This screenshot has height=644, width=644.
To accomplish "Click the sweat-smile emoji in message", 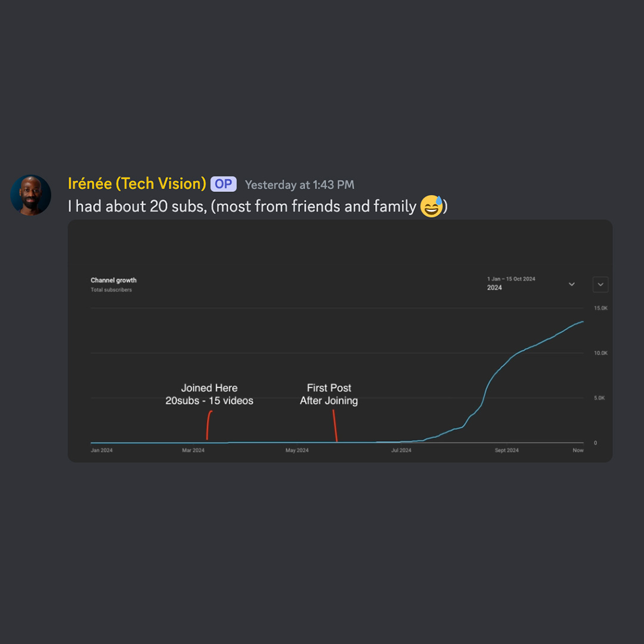I will tap(431, 206).
